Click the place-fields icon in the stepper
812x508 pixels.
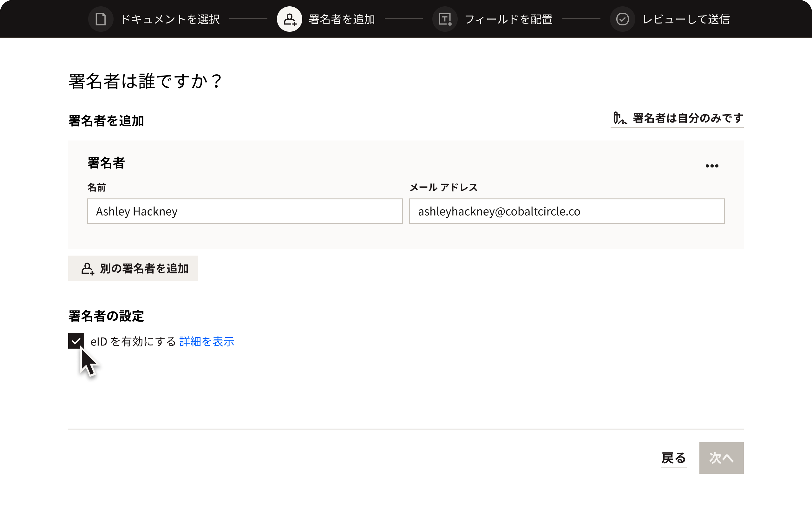(x=445, y=19)
